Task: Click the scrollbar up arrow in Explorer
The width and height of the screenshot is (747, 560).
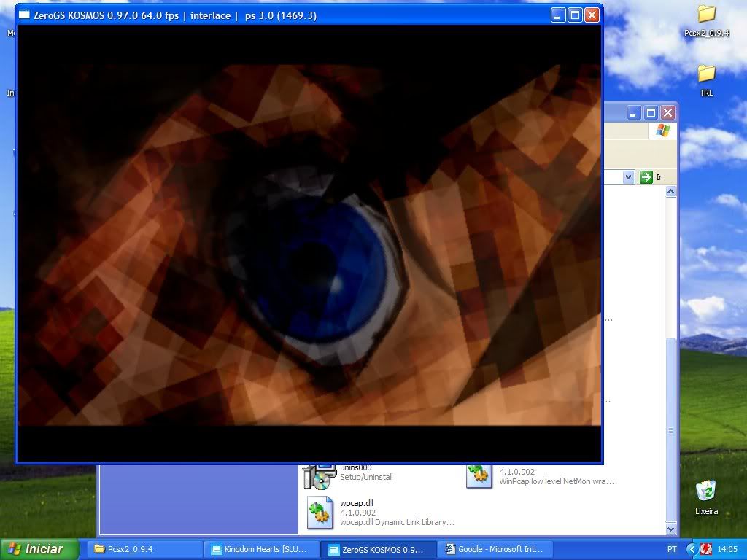Action: (671, 192)
